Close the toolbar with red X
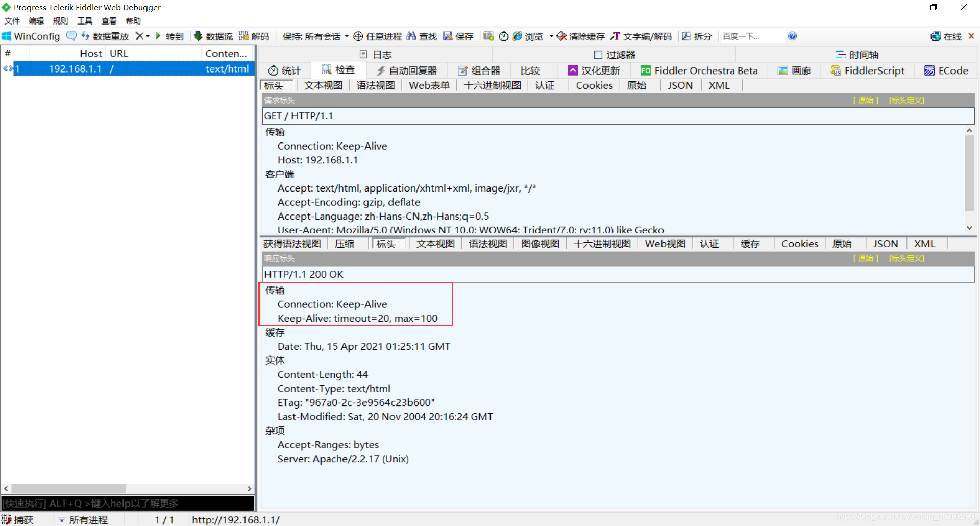 (971, 36)
